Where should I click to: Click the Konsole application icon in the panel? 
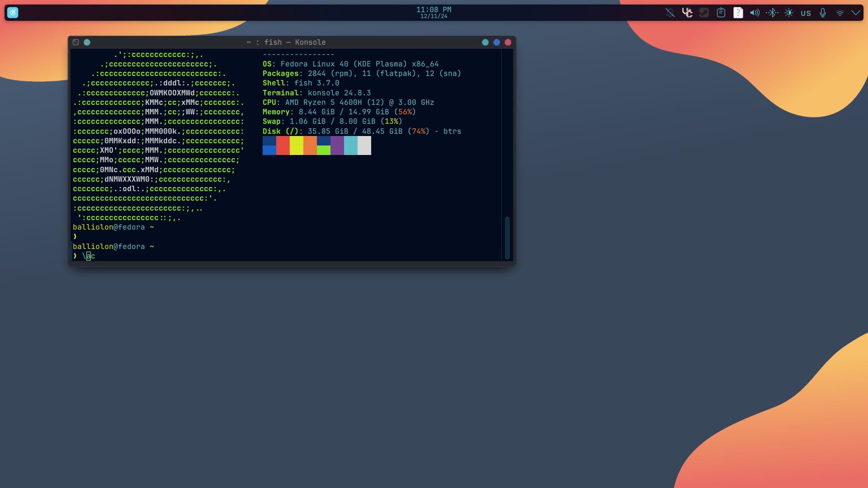point(13,13)
